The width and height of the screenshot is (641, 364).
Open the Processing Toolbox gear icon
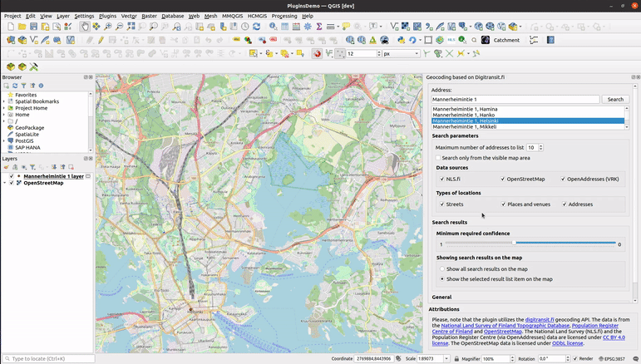pos(308,27)
